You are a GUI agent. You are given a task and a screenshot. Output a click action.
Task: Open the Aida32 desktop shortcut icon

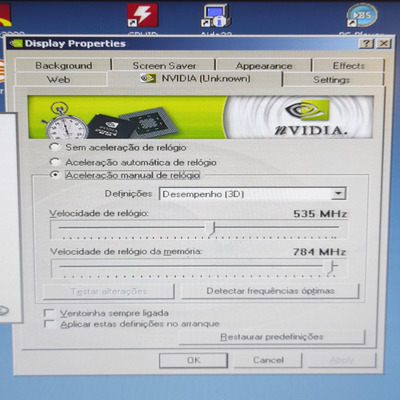(x=216, y=16)
